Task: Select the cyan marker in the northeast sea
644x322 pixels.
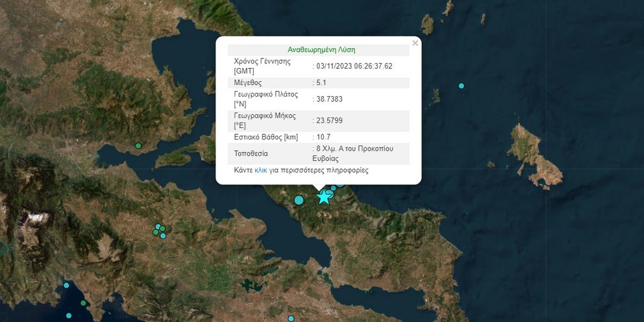Action: [462, 86]
